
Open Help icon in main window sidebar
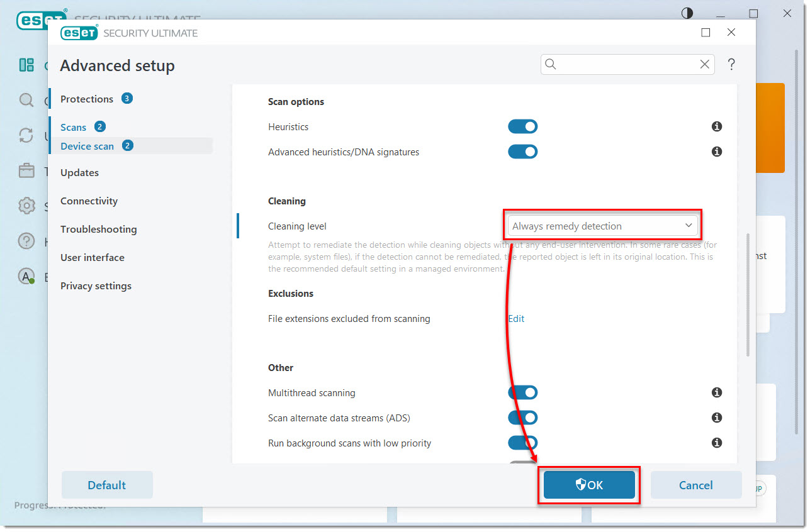click(26, 241)
